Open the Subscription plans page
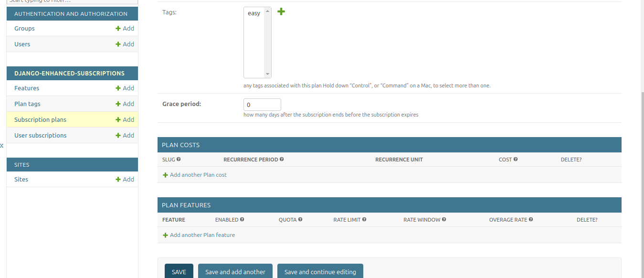This screenshot has height=278, width=644. tap(40, 120)
